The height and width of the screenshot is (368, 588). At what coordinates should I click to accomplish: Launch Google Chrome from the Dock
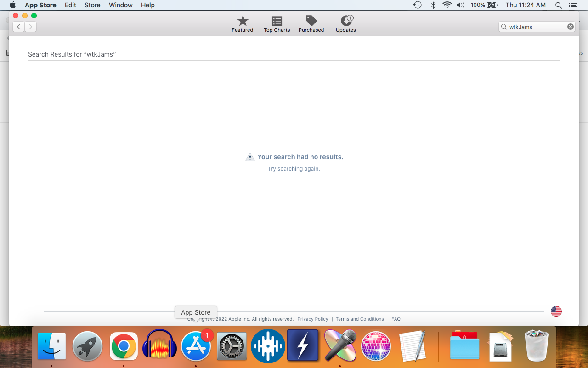click(124, 346)
